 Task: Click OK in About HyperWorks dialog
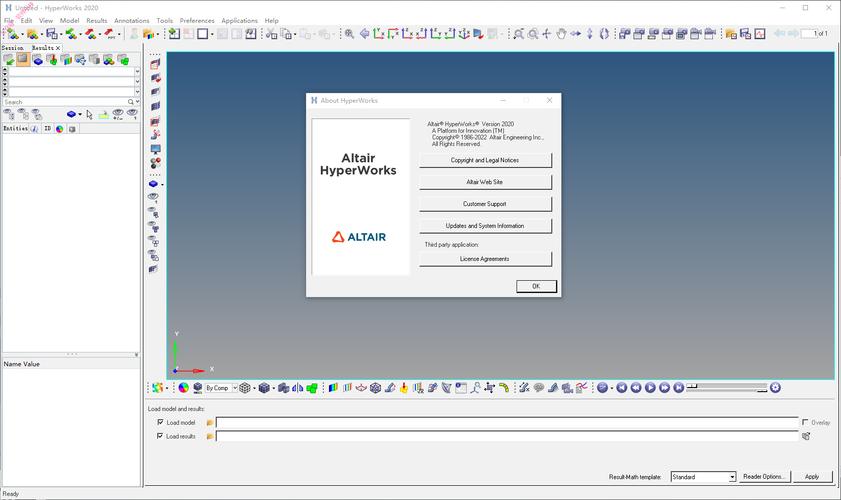tap(536, 286)
